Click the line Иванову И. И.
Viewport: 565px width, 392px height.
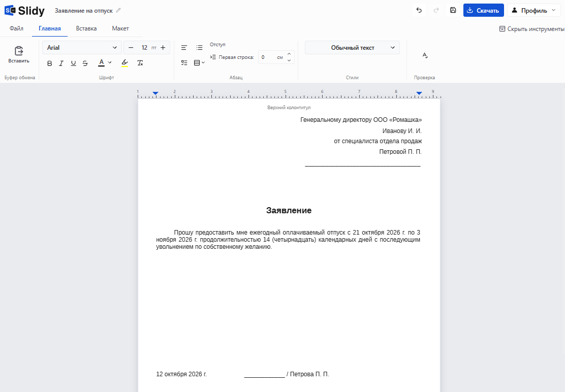tap(402, 130)
